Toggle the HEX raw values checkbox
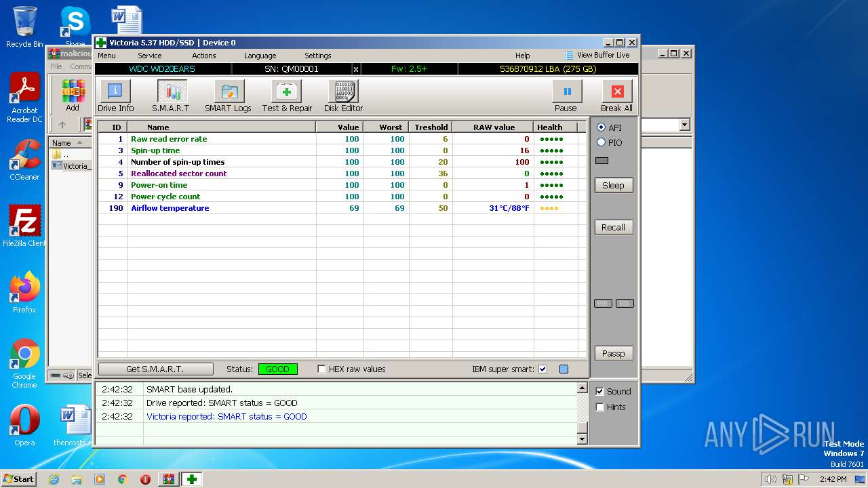 pos(322,369)
